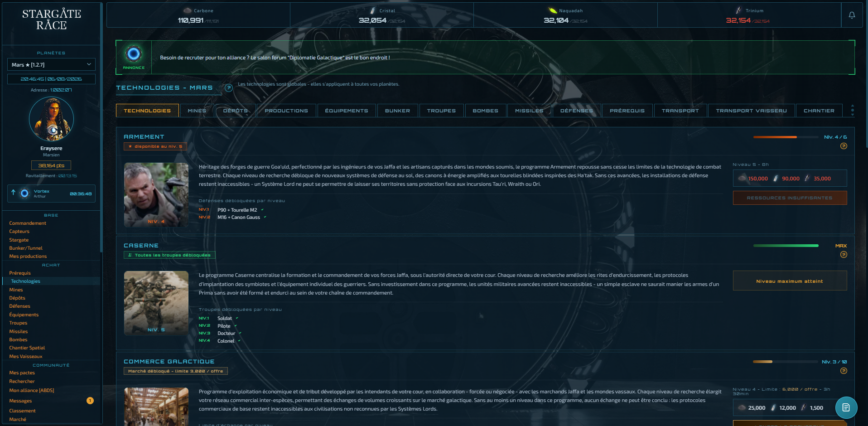Viewport: 868px width, 426px height.
Task: Click the Vortex up arrow icon
Action: pyautogui.click(x=13, y=193)
